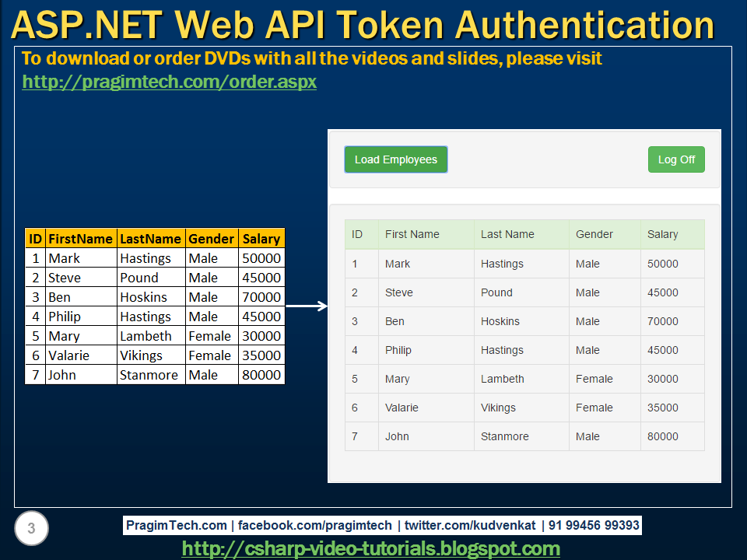747x560 pixels.
Task: Click salary 30000 in the orange-header table
Action: pos(261,336)
